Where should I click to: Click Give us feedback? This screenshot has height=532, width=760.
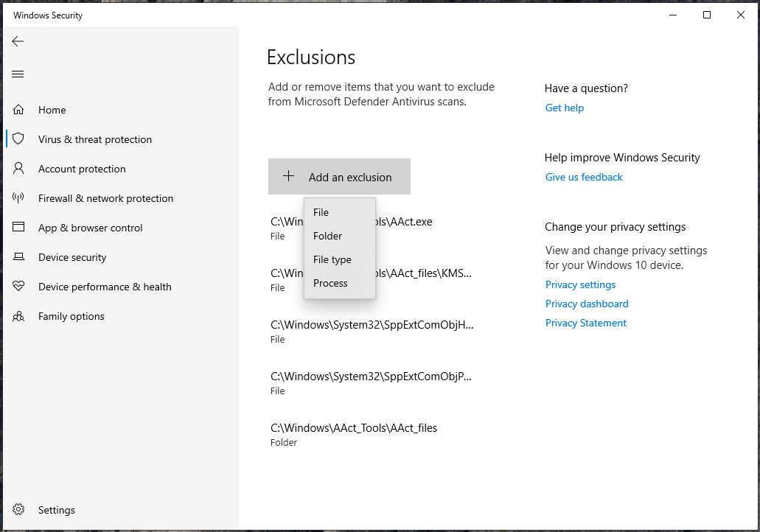pos(583,177)
